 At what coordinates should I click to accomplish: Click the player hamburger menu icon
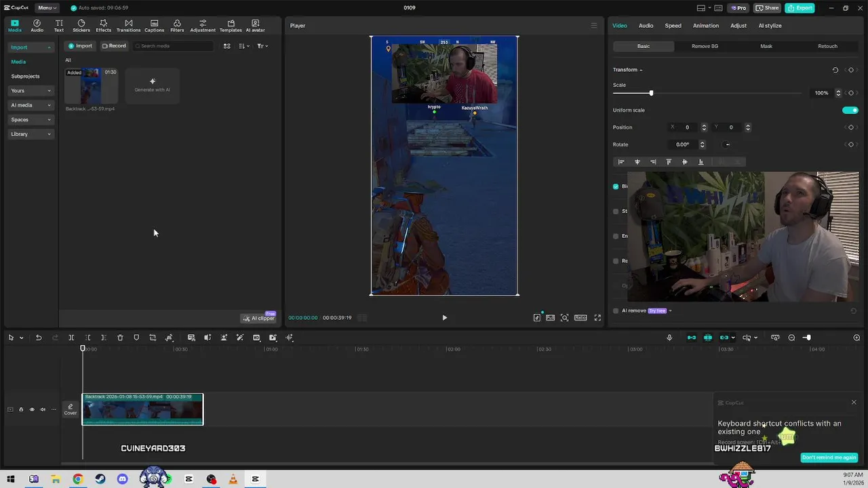594,26
